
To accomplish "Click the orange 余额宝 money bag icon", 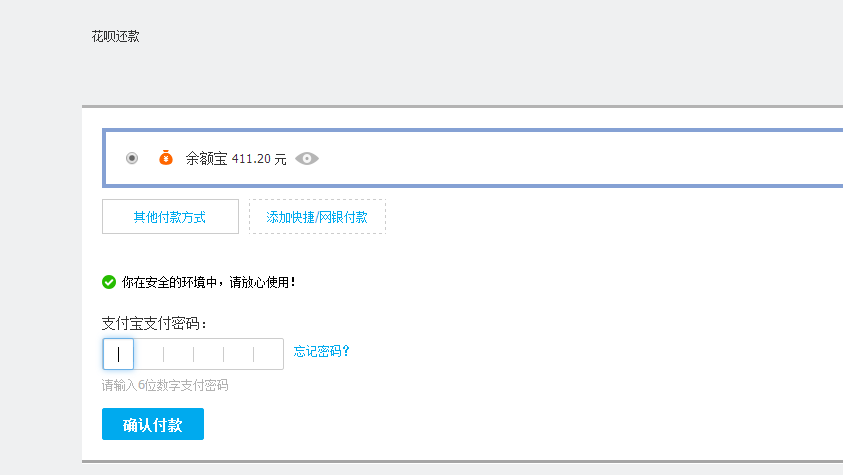I will coord(166,158).
